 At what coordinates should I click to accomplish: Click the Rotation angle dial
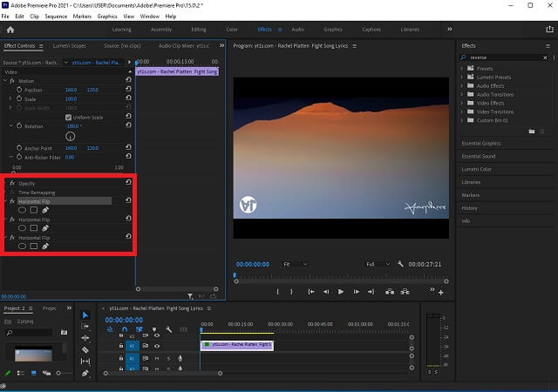click(70, 136)
